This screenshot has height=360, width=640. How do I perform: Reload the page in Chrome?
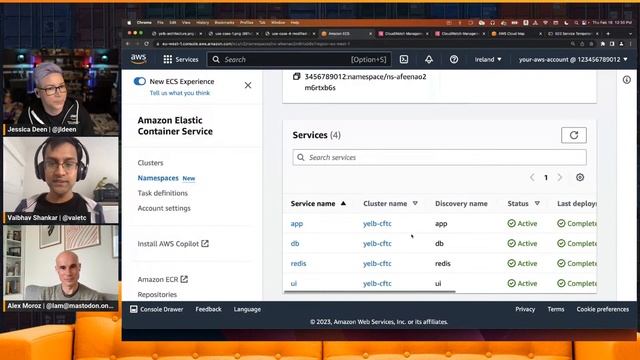(x=147, y=44)
